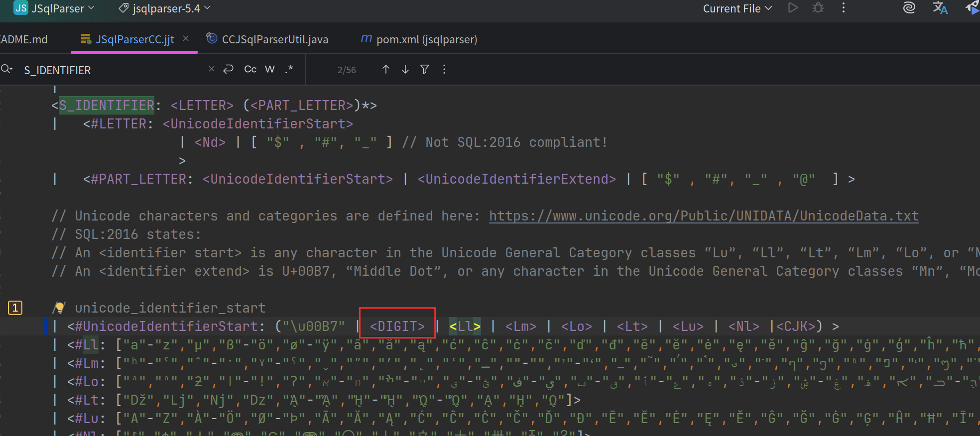Open the Current File run configuration dropdown
The width and height of the screenshot is (980, 436).
(737, 8)
